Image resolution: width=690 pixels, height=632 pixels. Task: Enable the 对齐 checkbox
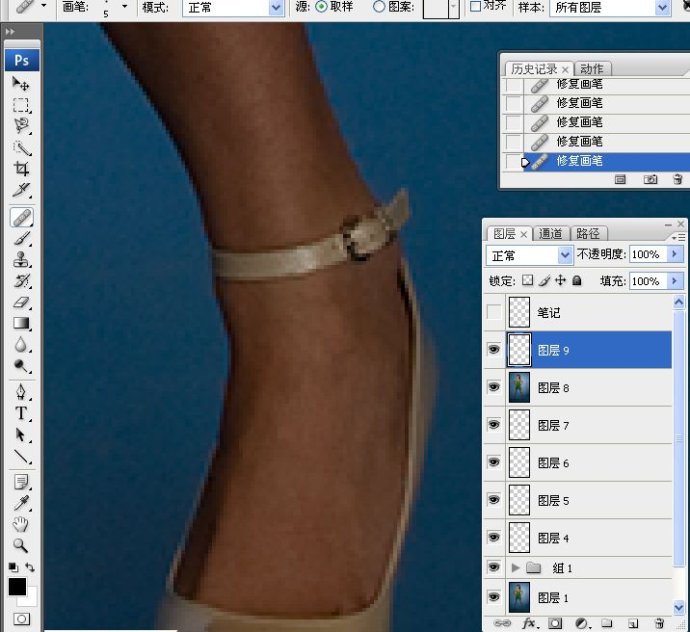point(475,7)
